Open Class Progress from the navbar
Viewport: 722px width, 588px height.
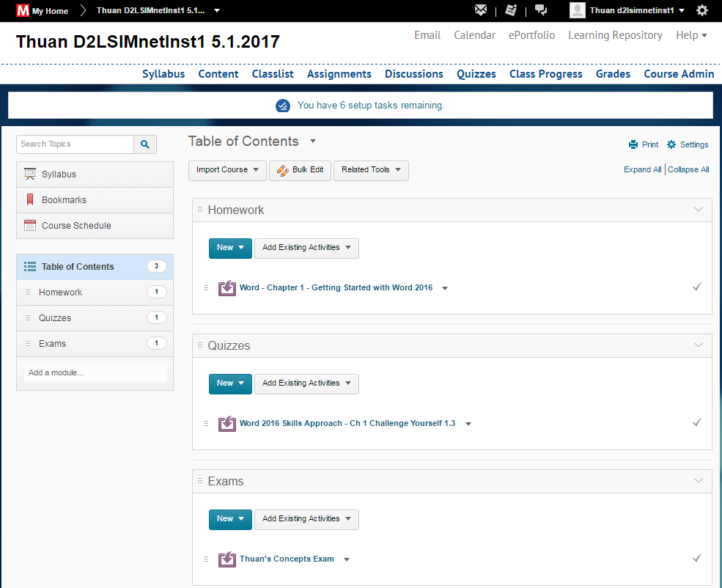(x=545, y=74)
